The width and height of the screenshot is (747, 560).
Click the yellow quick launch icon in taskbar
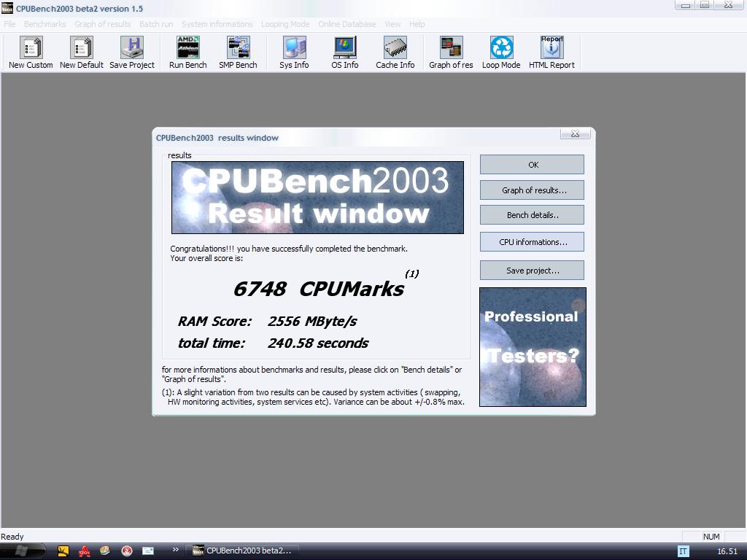pos(63,551)
